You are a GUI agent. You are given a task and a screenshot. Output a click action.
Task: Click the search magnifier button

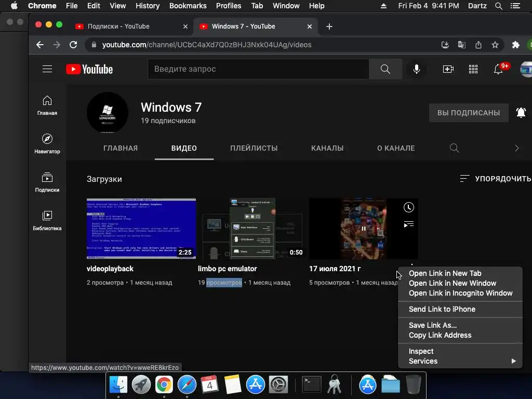click(x=385, y=69)
